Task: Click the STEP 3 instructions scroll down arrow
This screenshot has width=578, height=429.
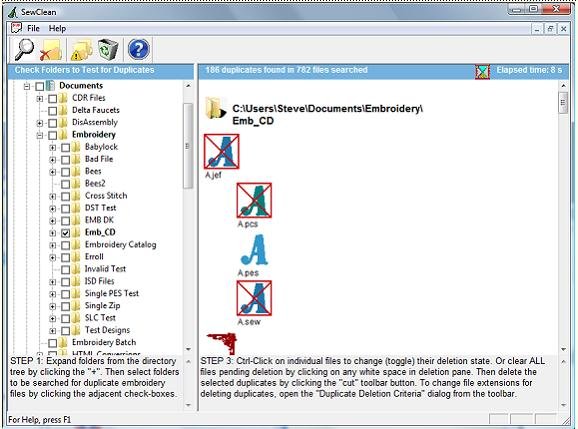Action: click(563, 405)
